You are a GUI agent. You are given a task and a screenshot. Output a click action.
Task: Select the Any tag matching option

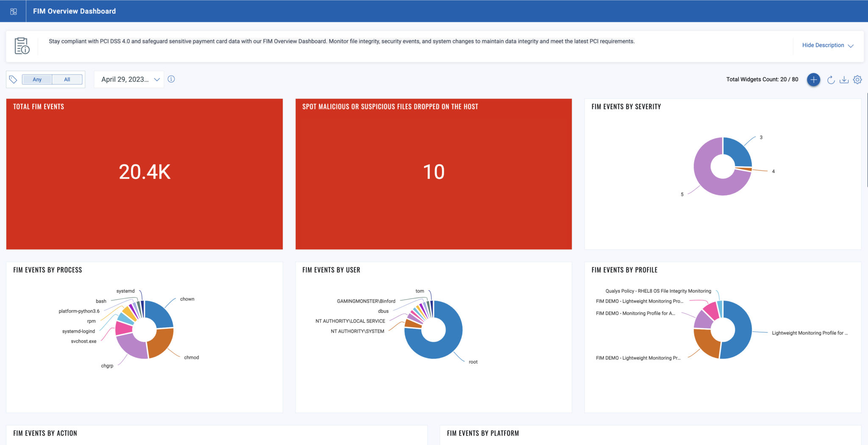pyautogui.click(x=37, y=79)
